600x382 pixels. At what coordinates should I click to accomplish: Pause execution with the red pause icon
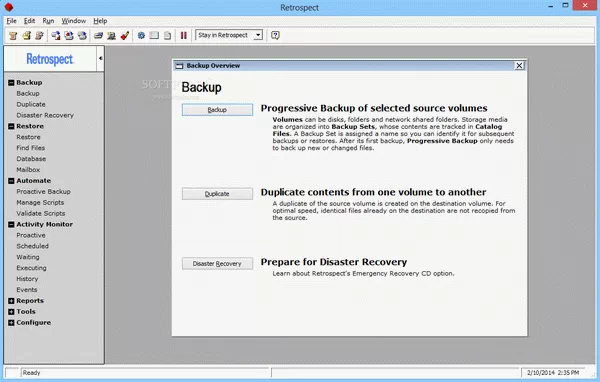click(184, 35)
